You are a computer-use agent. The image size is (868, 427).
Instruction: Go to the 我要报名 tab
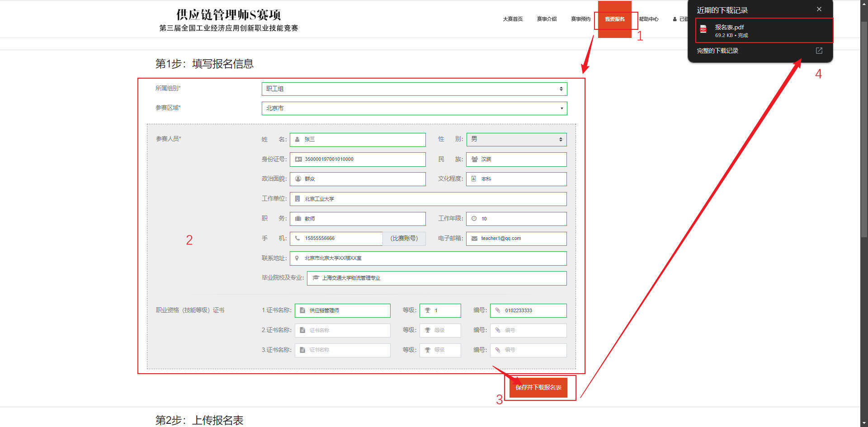(615, 19)
